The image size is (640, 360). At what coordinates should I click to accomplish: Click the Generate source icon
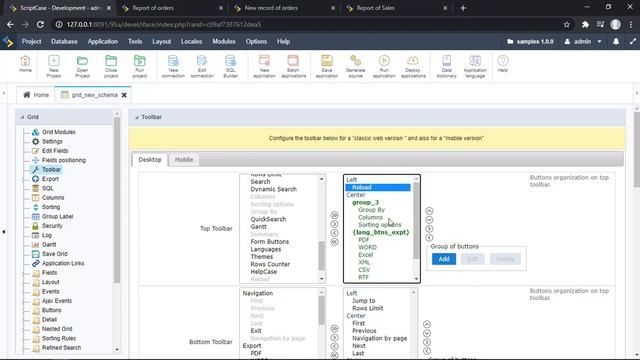356,67
